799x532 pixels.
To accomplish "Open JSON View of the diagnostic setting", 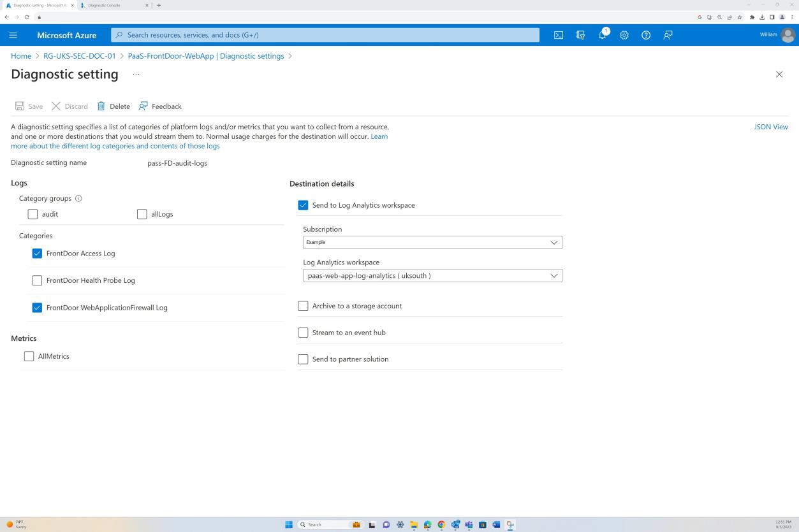I will (770, 127).
